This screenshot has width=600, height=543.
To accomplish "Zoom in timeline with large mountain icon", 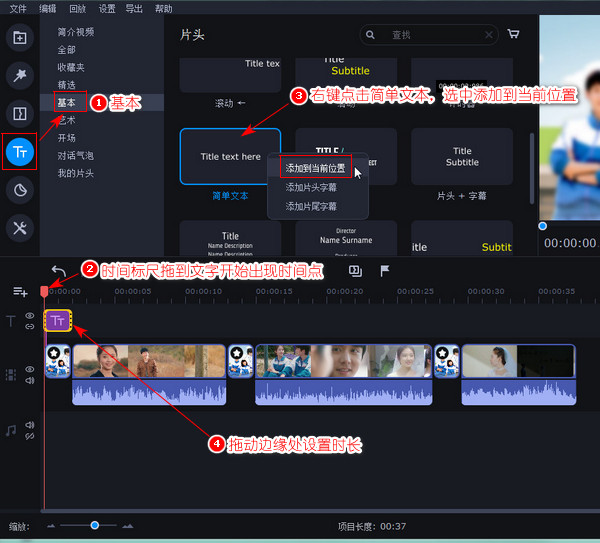I will coord(127,526).
